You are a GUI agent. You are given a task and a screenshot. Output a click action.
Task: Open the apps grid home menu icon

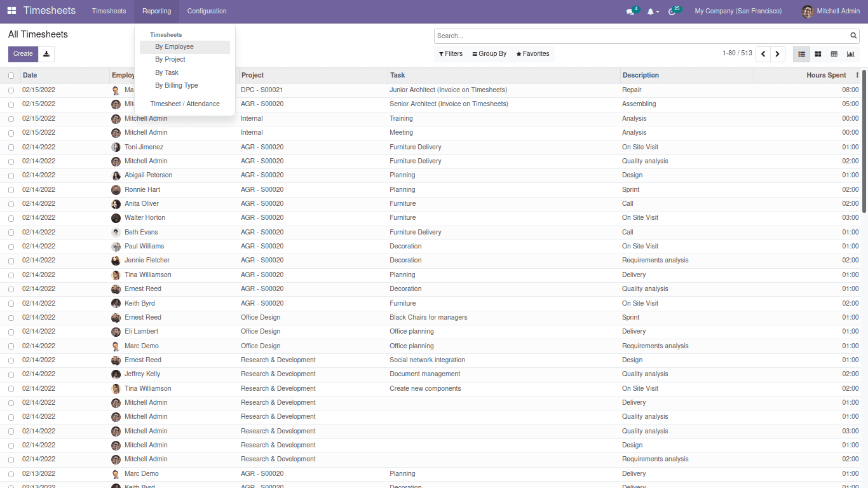pyautogui.click(x=11, y=11)
